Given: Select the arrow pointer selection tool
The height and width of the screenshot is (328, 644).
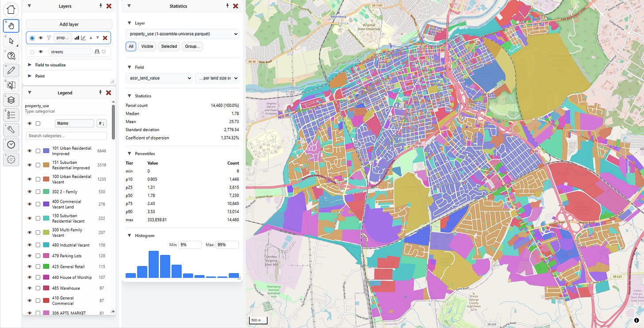Looking at the screenshot, I should coord(11,41).
